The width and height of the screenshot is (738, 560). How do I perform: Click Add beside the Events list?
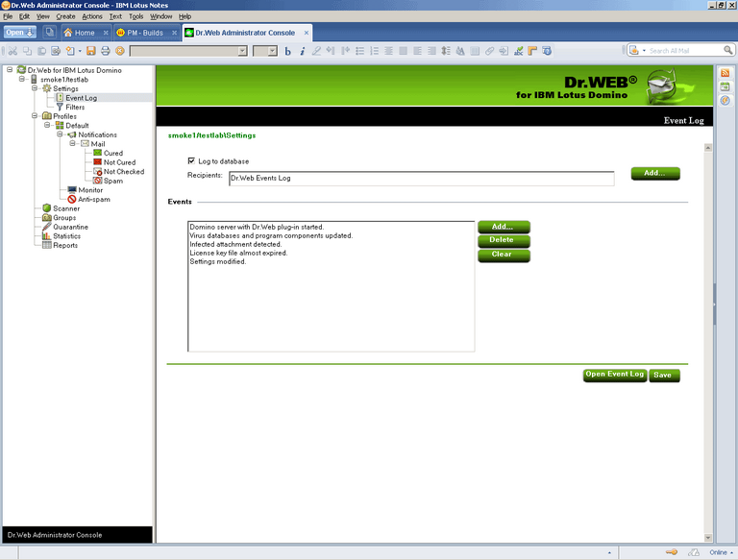coord(504,227)
